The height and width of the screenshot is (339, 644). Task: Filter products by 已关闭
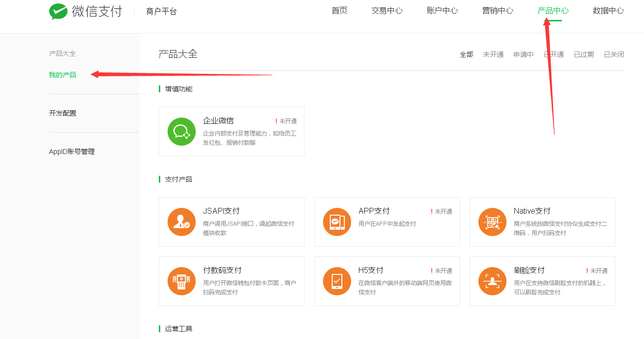[x=614, y=54]
